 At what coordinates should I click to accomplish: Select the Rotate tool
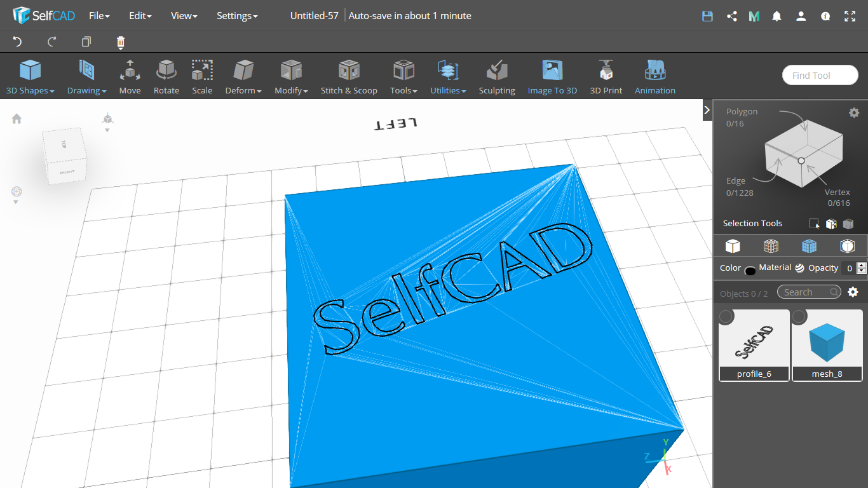pyautogui.click(x=166, y=78)
